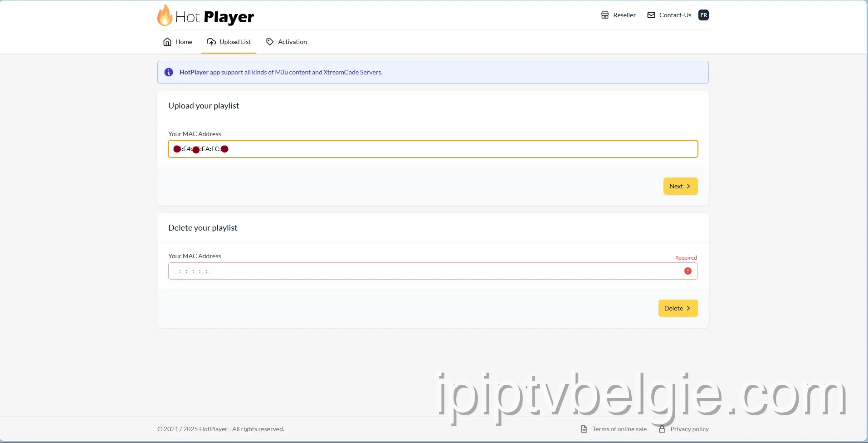Image resolution: width=868 pixels, height=443 pixels.
Task: Click the HotPlayer M3u support banner text
Action: pyautogui.click(x=281, y=72)
